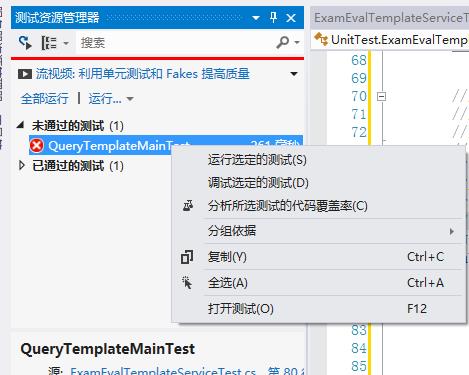Click the red failed icon on QueryTemplateMainTest
The height and width of the screenshot is (375, 469).
[36, 145]
